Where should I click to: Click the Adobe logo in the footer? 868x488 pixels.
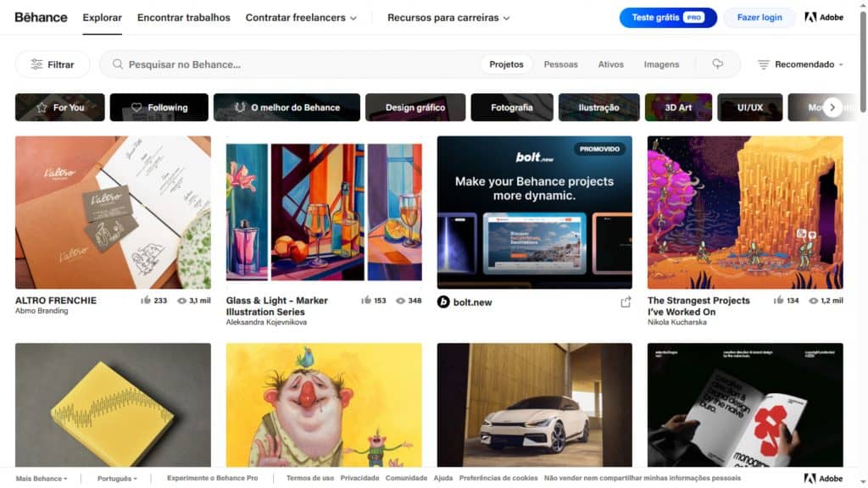pyautogui.click(x=823, y=479)
